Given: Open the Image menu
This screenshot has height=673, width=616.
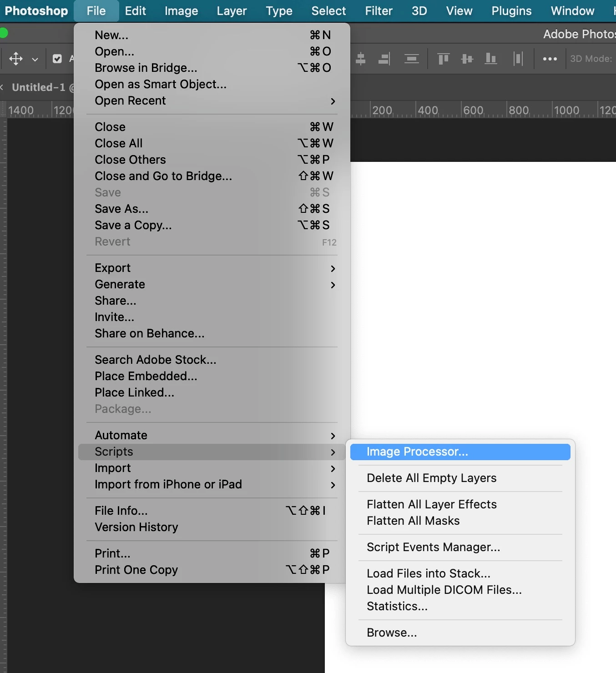Looking at the screenshot, I should click(x=181, y=11).
